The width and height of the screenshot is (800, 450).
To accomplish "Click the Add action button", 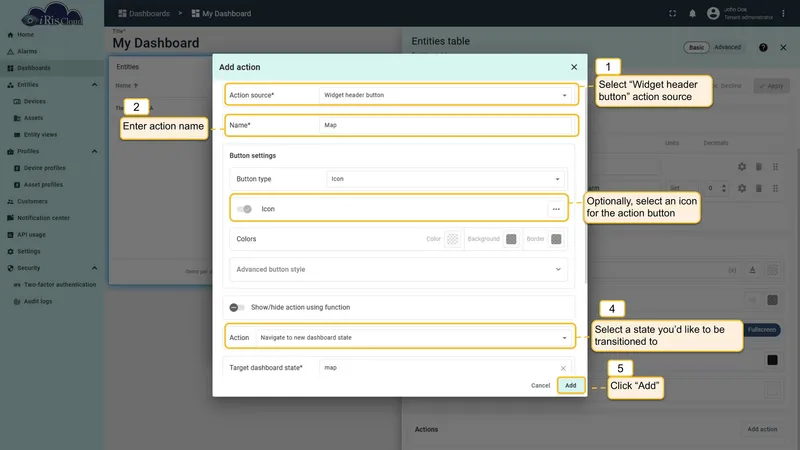I will (x=762, y=429).
